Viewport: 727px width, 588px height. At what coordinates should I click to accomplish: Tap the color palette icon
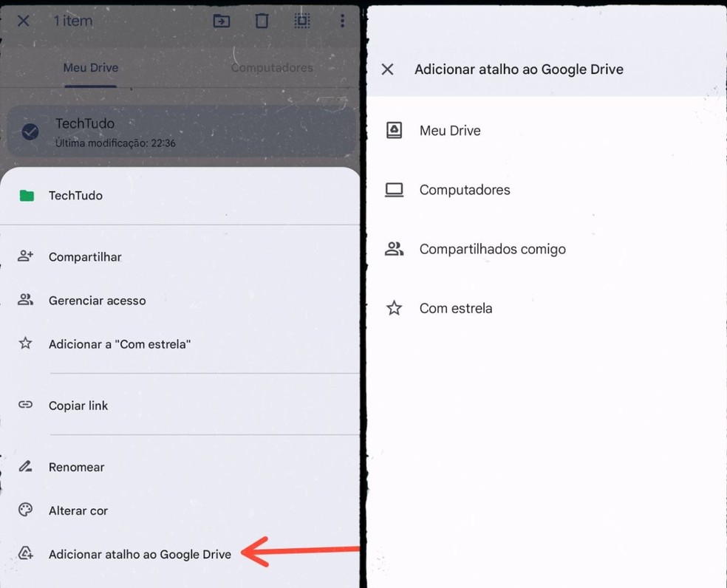(26, 510)
